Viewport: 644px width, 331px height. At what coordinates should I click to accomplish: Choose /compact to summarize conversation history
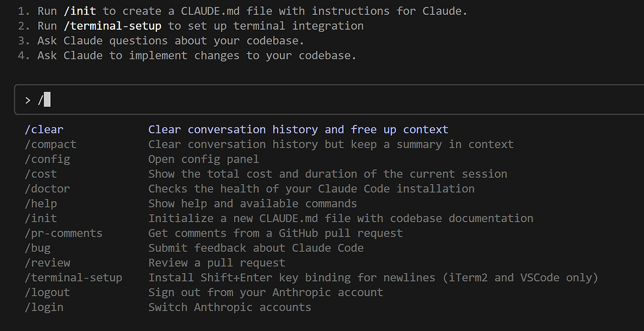pos(50,144)
